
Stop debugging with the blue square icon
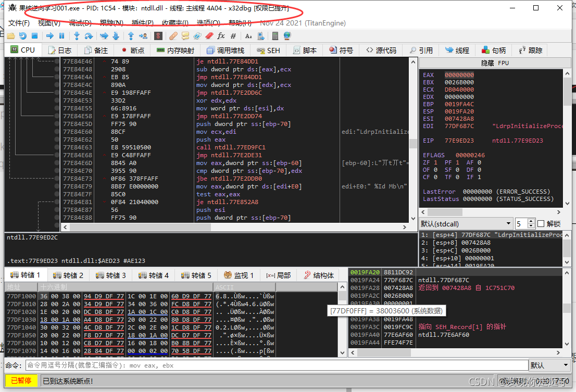pos(34,36)
